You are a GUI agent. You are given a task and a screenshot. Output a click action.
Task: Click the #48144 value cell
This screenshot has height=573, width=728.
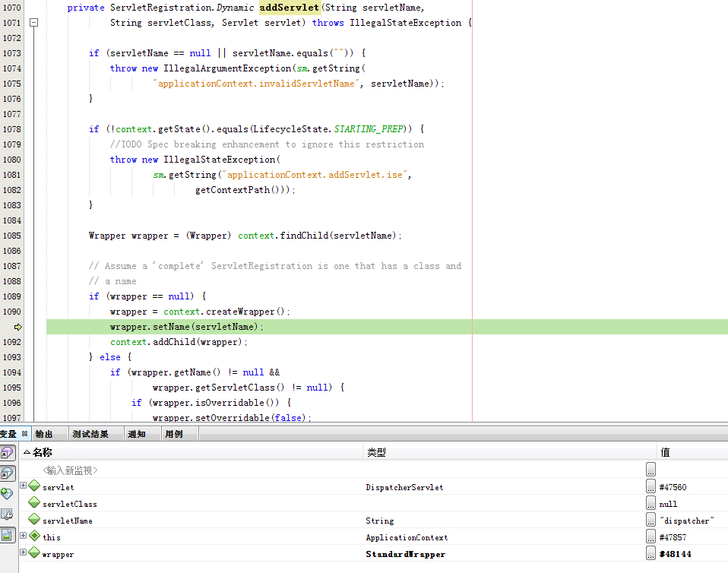(675, 554)
